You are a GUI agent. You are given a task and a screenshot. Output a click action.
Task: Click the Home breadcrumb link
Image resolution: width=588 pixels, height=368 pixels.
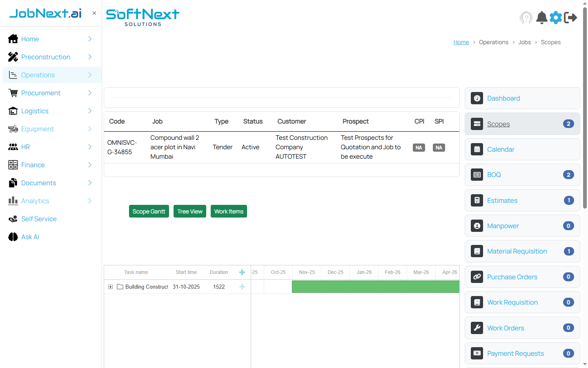click(461, 42)
